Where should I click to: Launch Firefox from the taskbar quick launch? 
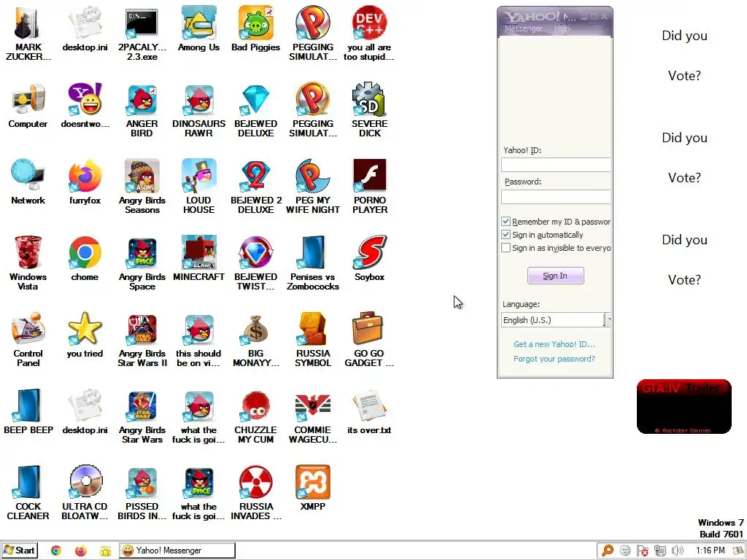pyautogui.click(x=81, y=551)
